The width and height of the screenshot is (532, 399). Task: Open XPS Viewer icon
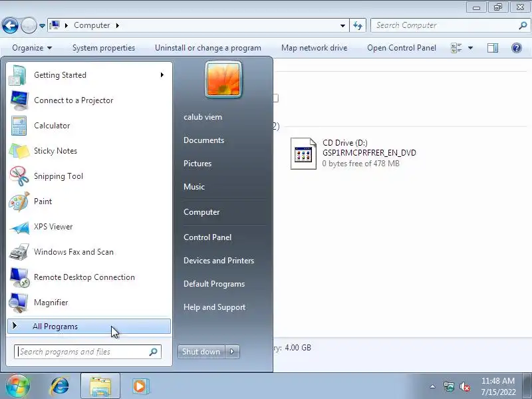[19, 227]
